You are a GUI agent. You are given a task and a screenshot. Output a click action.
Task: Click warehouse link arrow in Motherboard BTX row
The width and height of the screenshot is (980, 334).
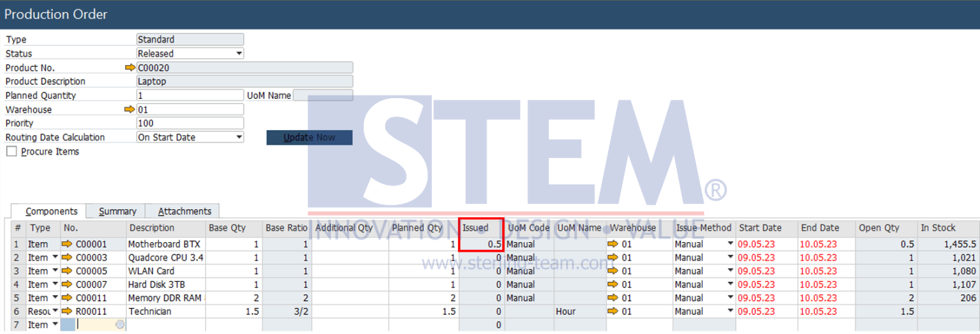click(x=613, y=244)
